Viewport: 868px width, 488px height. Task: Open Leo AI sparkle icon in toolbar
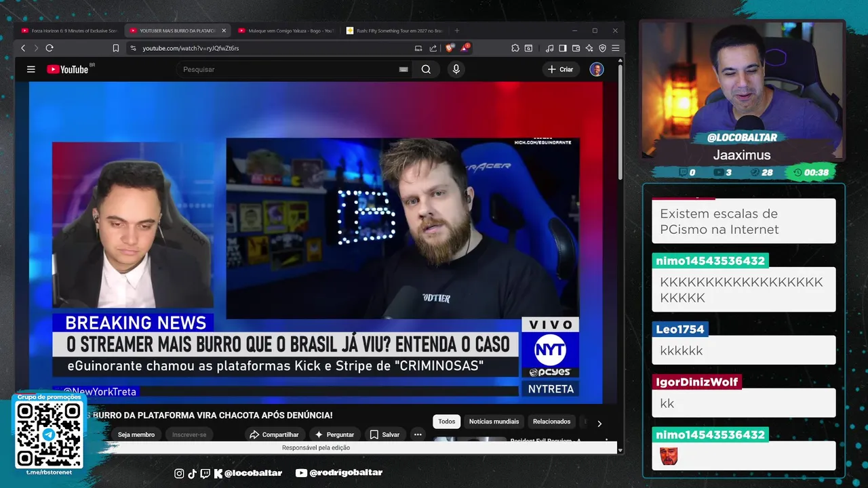(x=589, y=48)
